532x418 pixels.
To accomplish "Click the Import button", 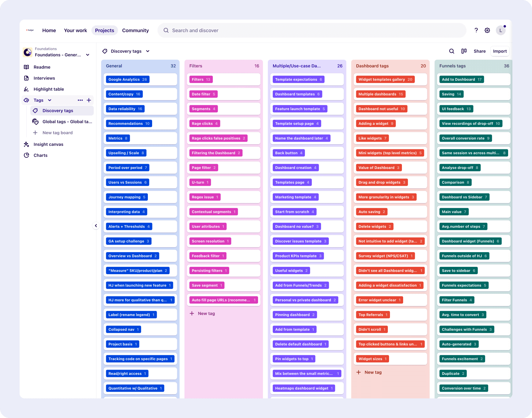I will 500,51.
